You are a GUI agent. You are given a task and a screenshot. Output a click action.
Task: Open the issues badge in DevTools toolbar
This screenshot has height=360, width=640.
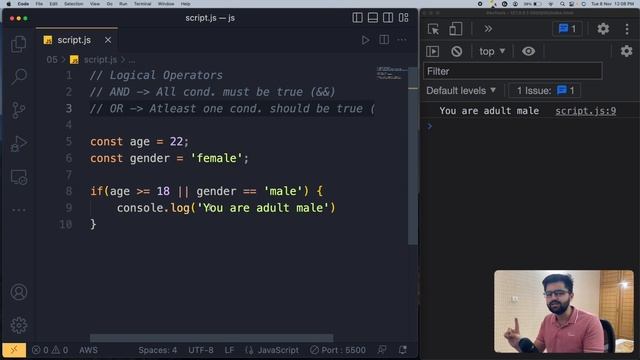[567, 29]
